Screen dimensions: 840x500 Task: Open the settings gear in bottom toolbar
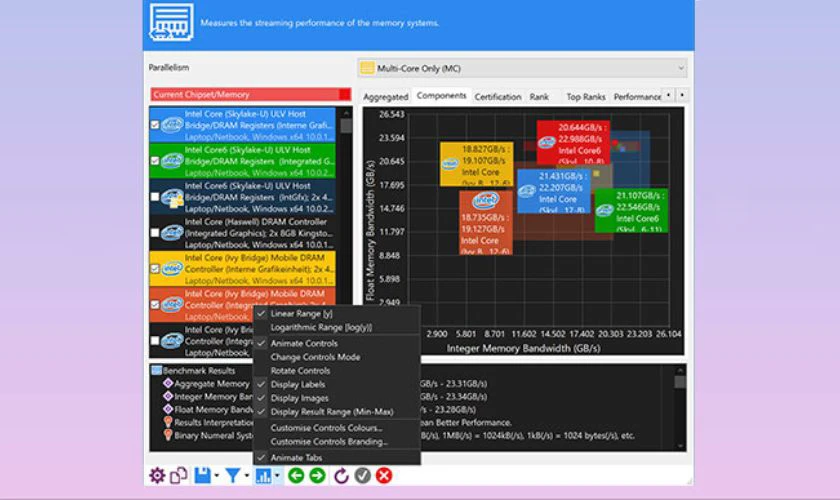pyautogui.click(x=157, y=475)
